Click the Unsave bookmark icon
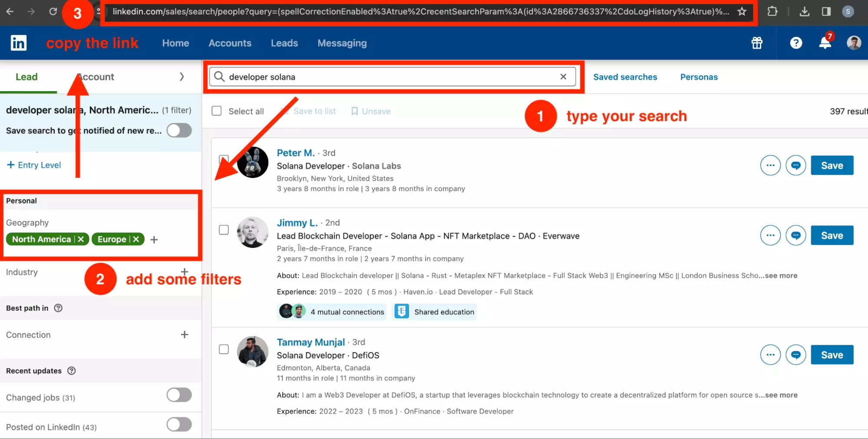868x439 pixels. [354, 111]
